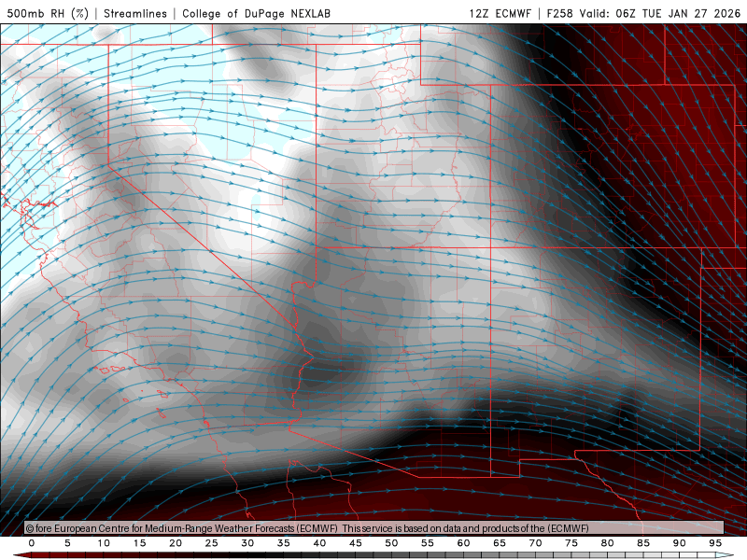Click "College of DuPage NEXLAB" header text
Image resolution: width=747 pixels, height=560 pixels.
(x=256, y=13)
